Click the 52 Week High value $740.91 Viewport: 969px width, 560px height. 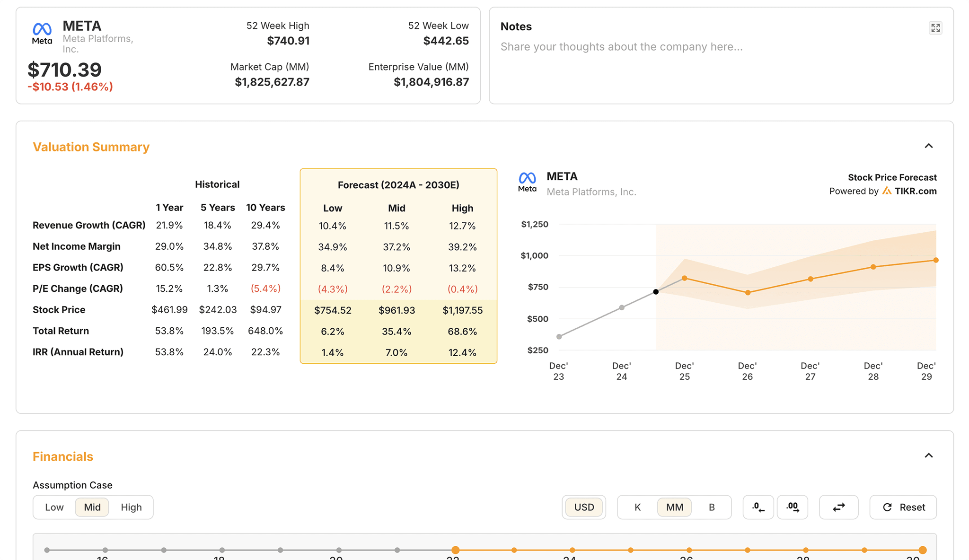(288, 41)
